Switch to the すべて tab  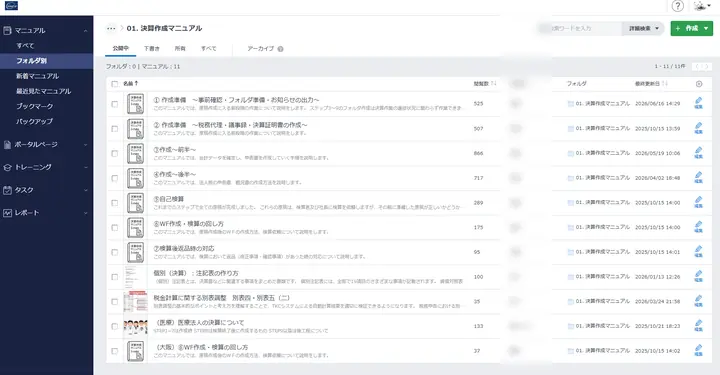coord(208,49)
